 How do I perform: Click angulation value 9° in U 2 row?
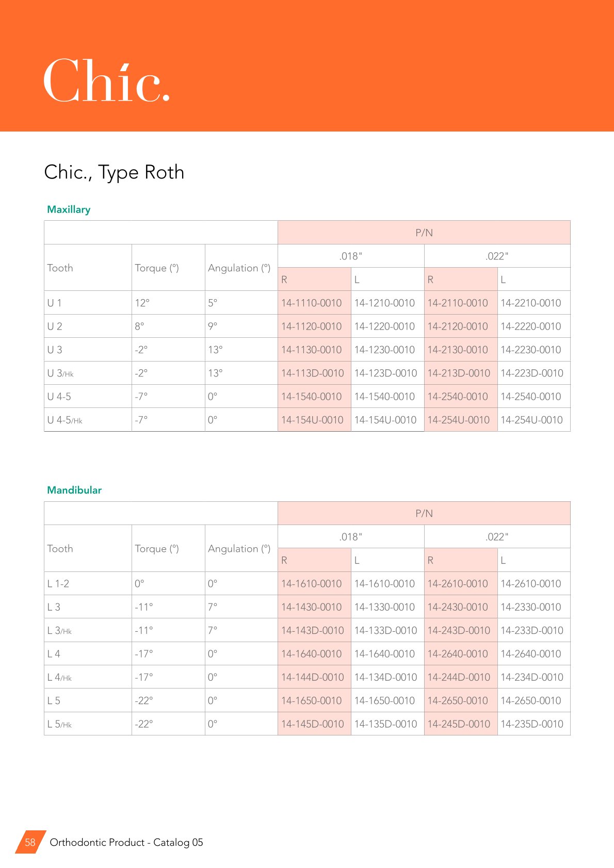(213, 326)
